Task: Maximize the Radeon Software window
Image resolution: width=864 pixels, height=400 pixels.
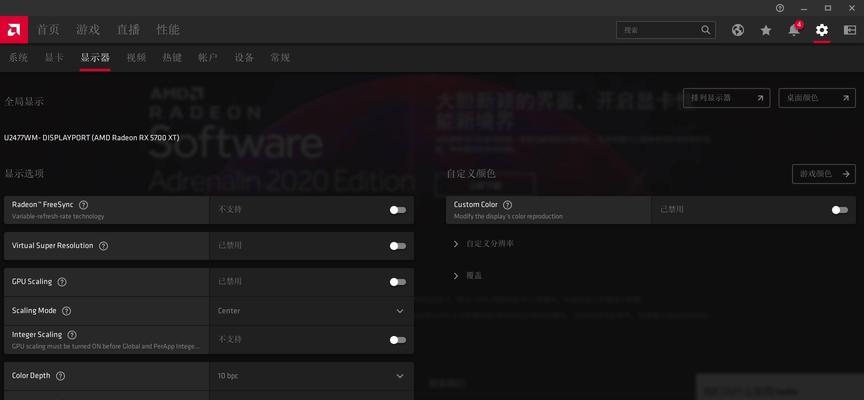Action: click(x=828, y=8)
